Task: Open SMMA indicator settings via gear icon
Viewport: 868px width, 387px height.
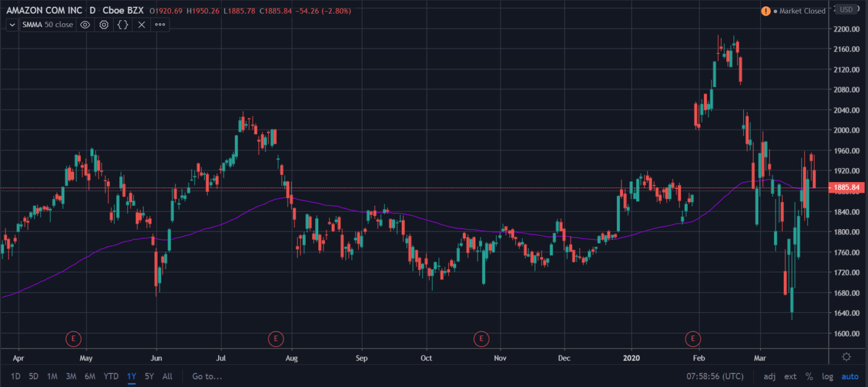Action: tap(103, 24)
